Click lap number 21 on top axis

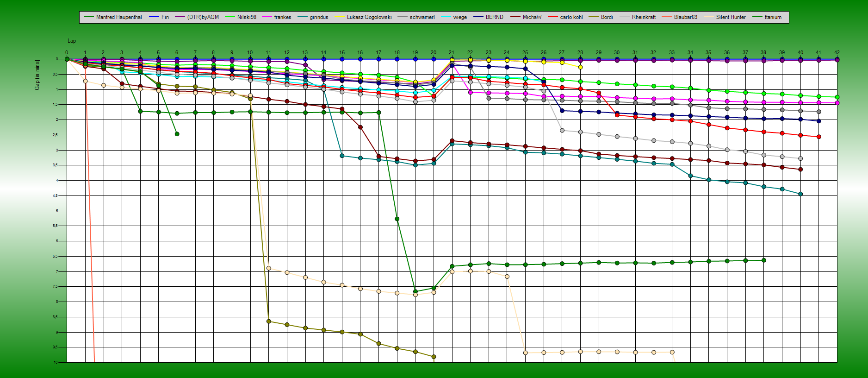click(x=452, y=52)
